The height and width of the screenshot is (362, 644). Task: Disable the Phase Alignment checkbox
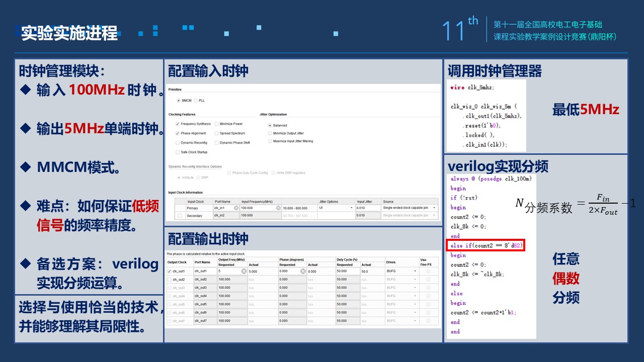pos(177,133)
